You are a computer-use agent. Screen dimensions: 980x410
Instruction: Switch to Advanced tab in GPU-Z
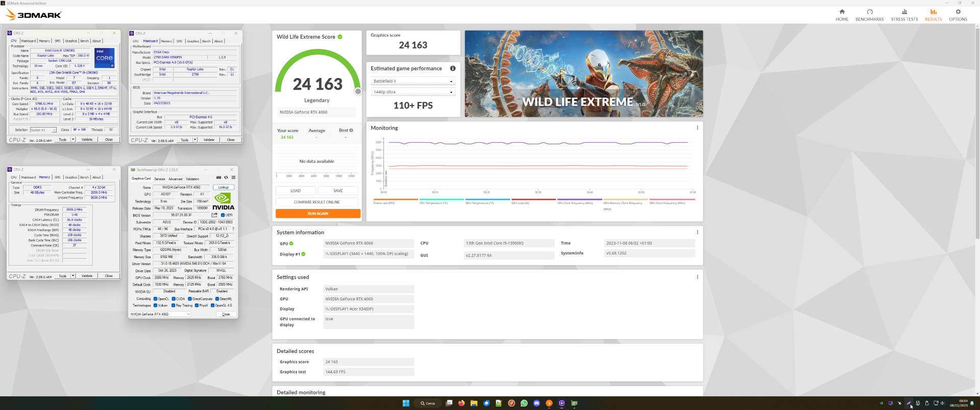[176, 179]
